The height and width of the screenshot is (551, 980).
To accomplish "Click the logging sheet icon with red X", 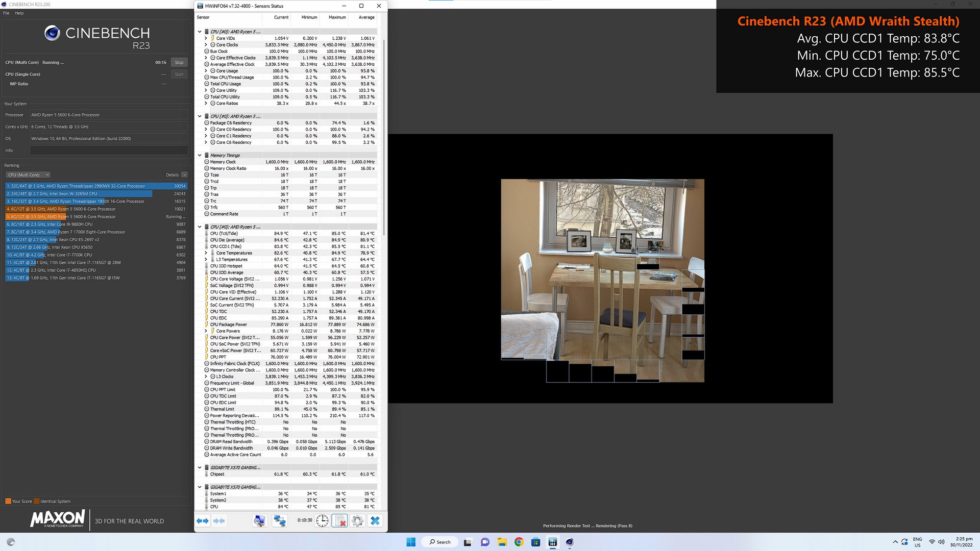I will point(339,520).
